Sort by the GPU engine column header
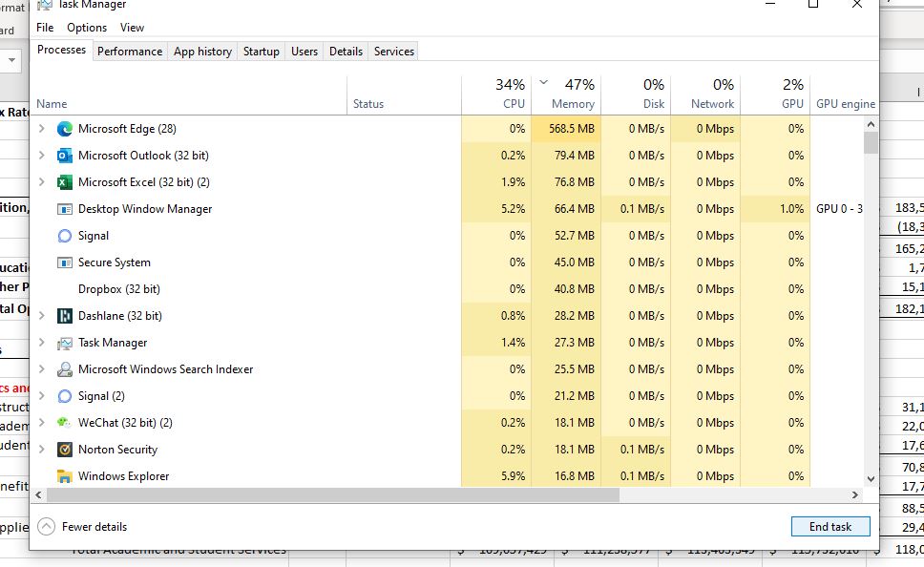The width and height of the screenshot is (924, 567). click(x=845, y=94)
